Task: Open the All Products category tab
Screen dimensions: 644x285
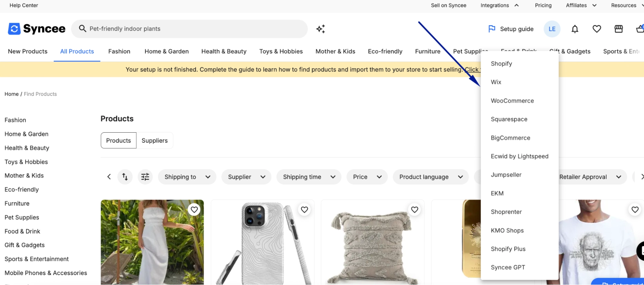Action: point(77,52)
